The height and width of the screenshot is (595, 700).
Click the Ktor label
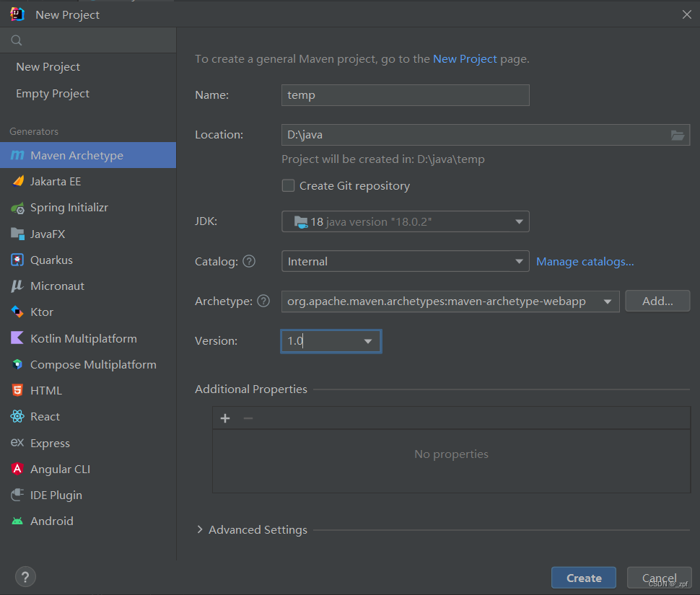tap(42, 312)
